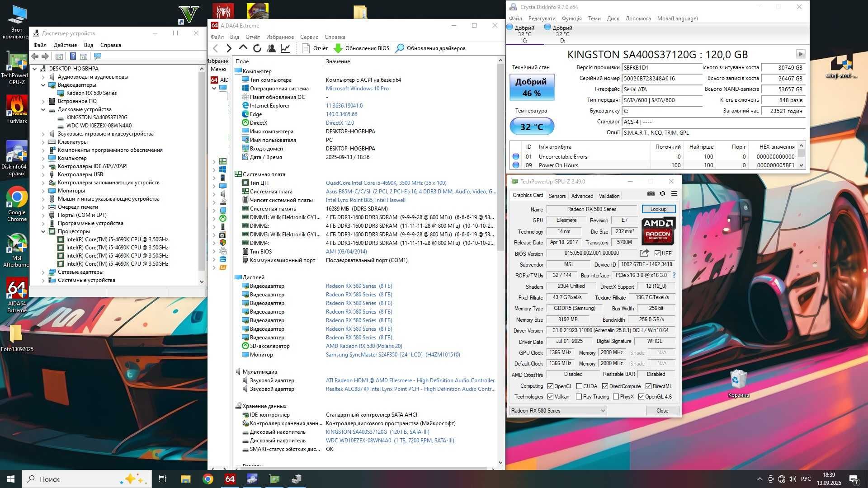This screenshot has width=868, height=488.
Task: Click the Поиск taskbar search box
Action: (87, 479)
